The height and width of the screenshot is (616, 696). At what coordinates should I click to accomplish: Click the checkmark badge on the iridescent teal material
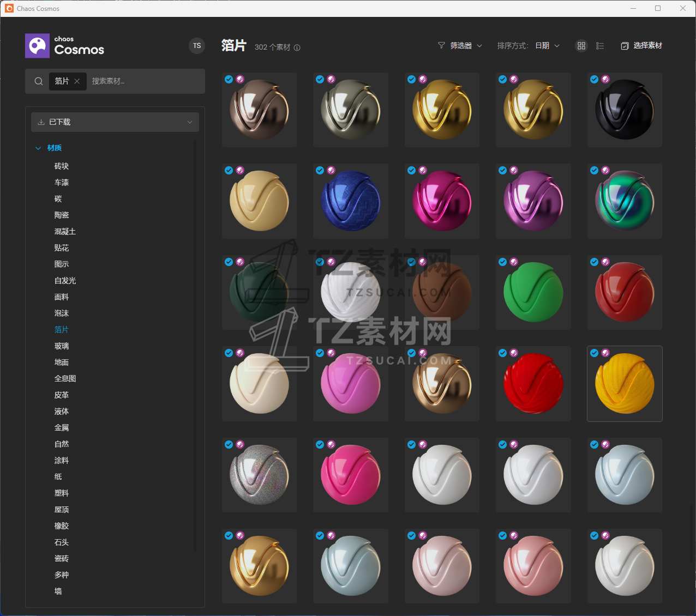[595, 170]
